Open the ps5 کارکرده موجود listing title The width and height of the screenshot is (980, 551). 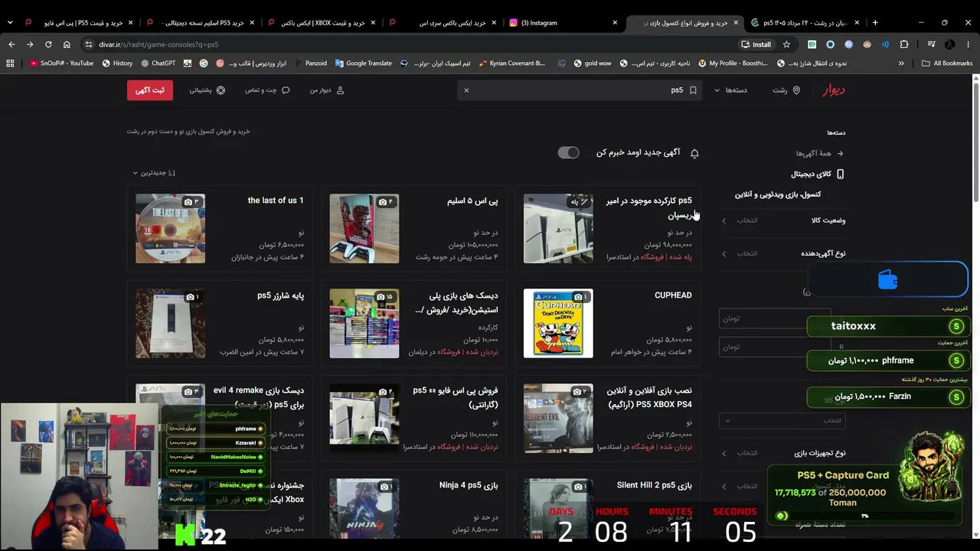pyautogui.click(x=649, y=208)
